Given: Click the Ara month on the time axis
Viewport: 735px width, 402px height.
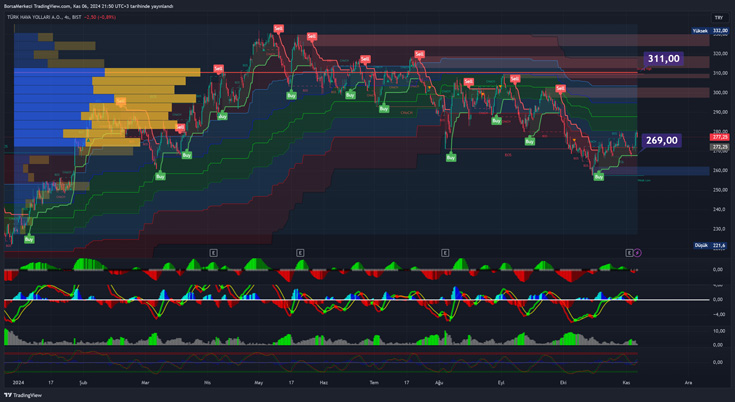Looking at the screenshot, I should point(688,382).
